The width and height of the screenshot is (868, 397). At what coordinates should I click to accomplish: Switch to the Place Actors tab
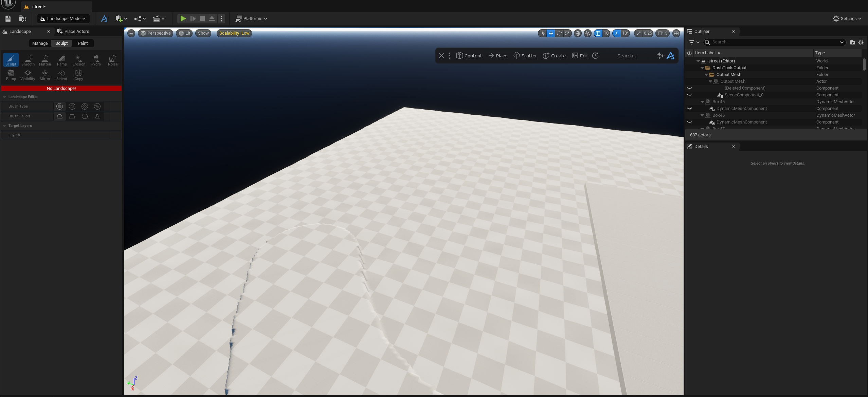76,31
